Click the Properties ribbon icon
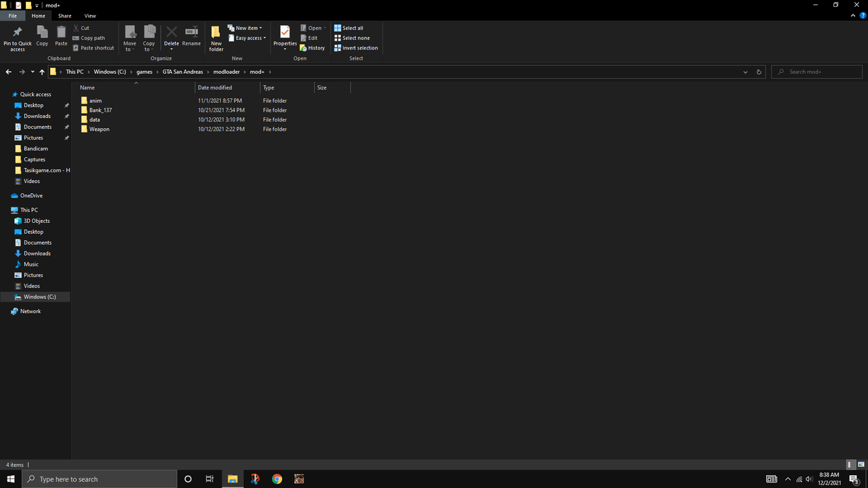The width and height of the screenshot is (868, 488). (x=285, y=37)
